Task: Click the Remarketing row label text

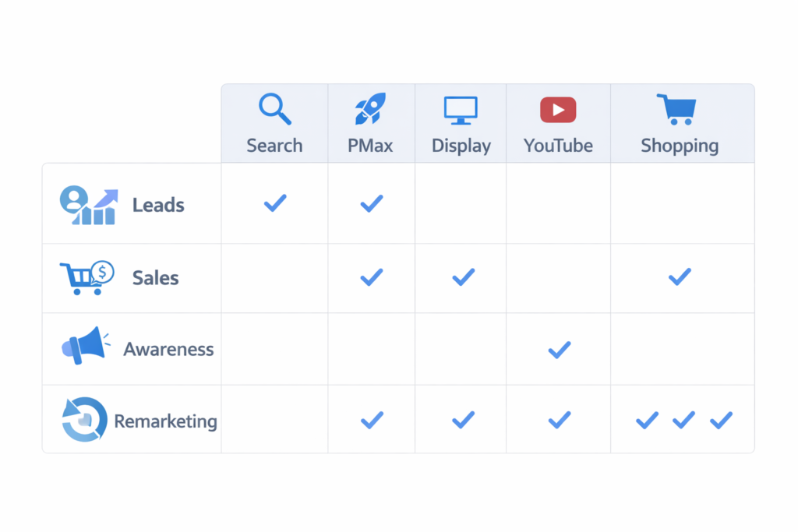Action: click(165, 421)
